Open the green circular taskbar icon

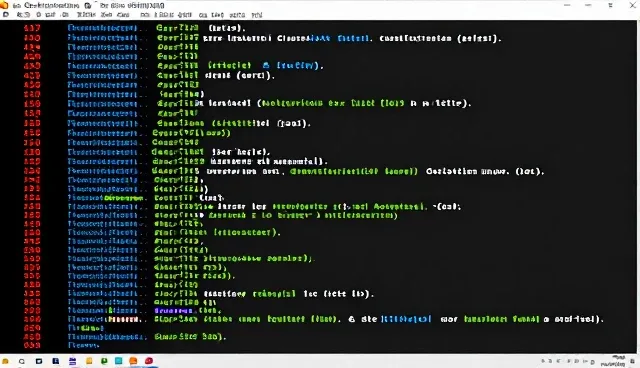pyautogui.click(x=104, y=361)
